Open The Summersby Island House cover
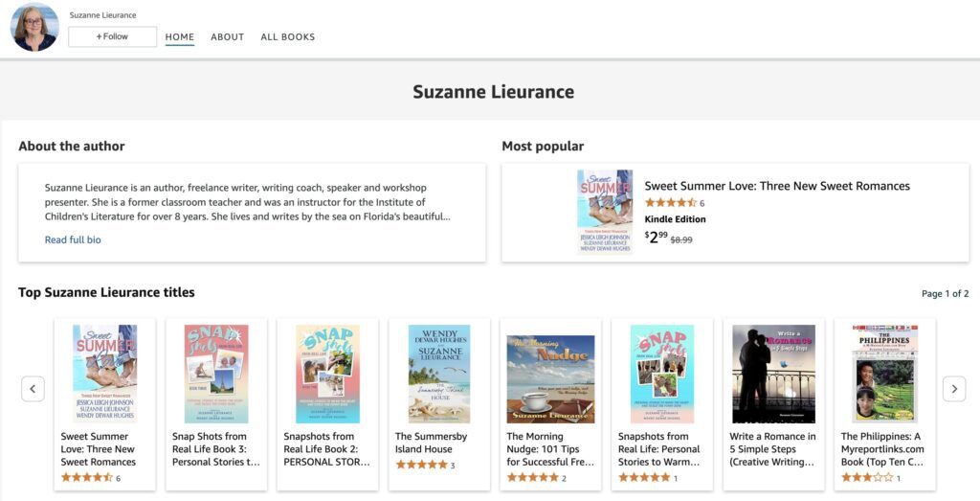Image resolution: width=980 pixels, height=501 pixels. [x=439, y=374]
